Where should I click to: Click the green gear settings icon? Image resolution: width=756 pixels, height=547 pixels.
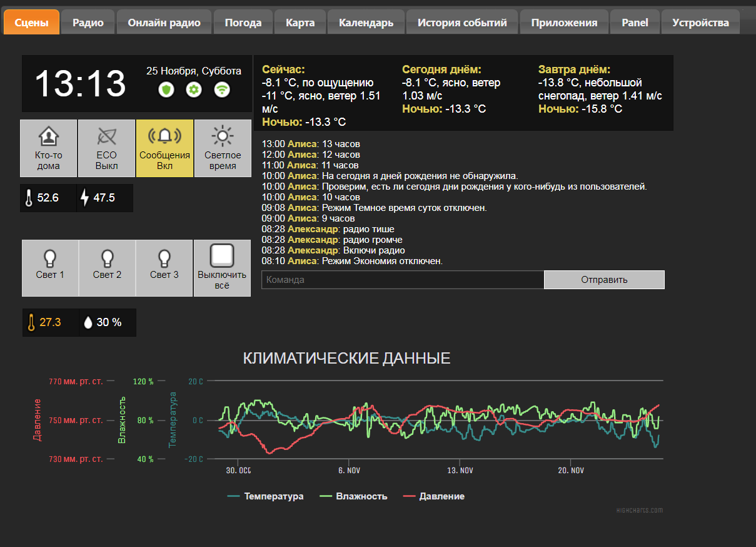[194, 89]
